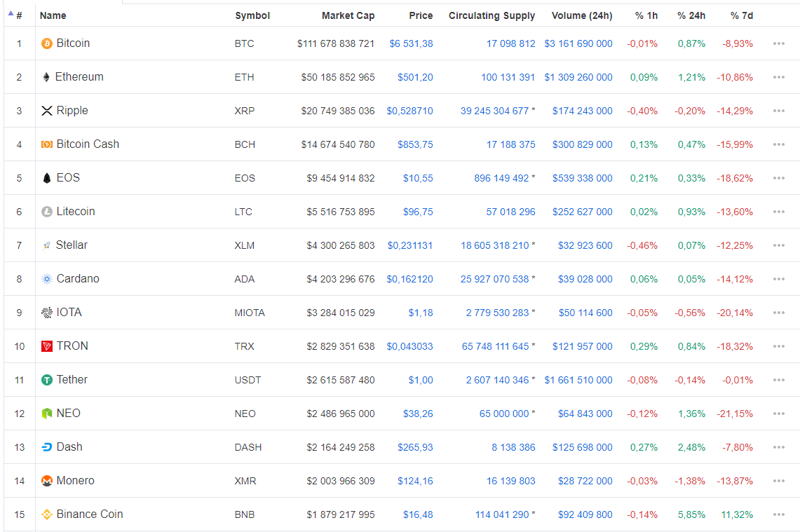Open the ellipsis menu for Dash

pos(778,447)
